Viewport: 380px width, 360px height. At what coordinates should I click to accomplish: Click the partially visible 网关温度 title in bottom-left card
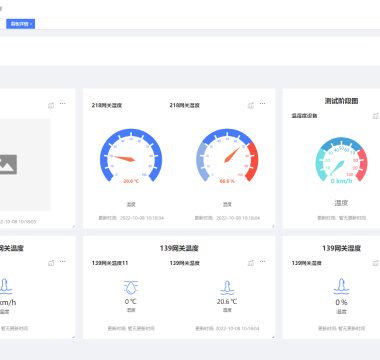tap(12, 248)
